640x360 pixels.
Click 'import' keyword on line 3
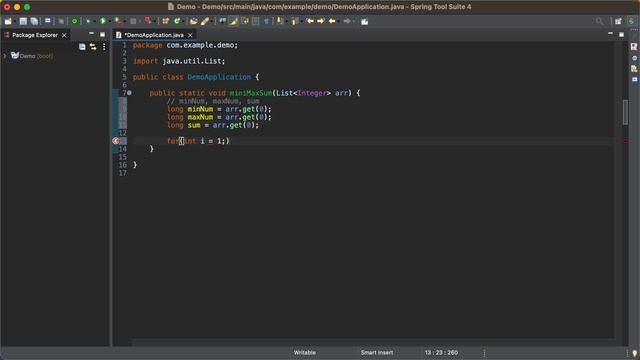[145, 61]
